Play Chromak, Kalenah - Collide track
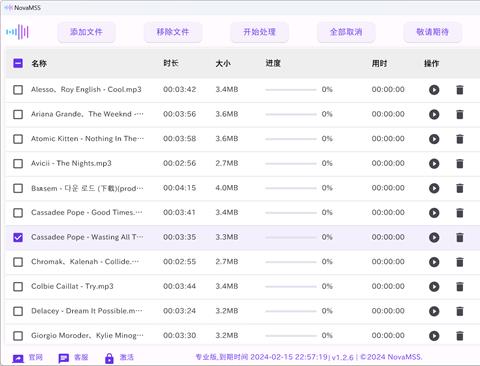 (434, 262)
